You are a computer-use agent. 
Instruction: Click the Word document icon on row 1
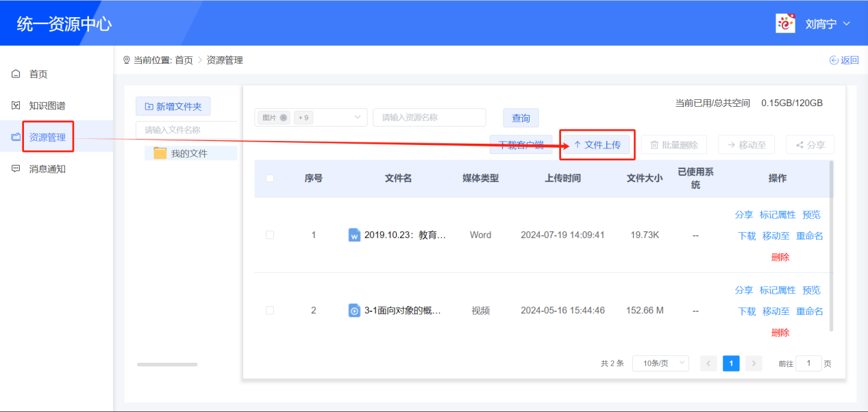pos(354,235)
